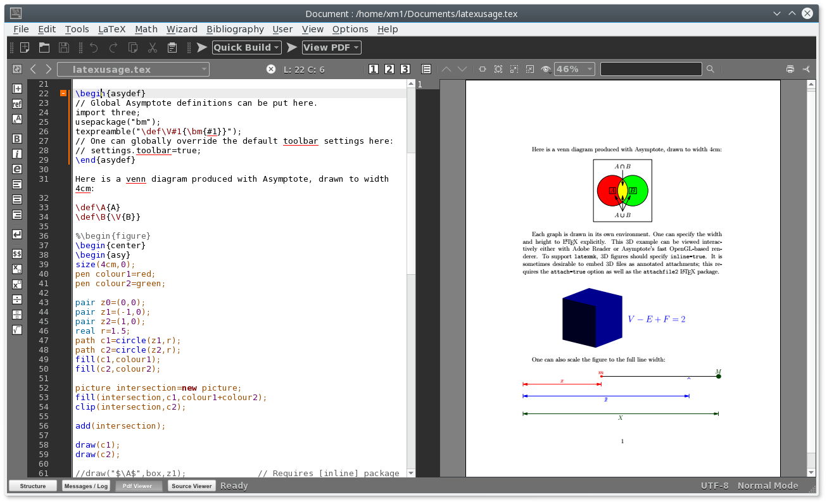827x504 pixels.
Task: Insert square root icon
Action: (x=17, y=330)
